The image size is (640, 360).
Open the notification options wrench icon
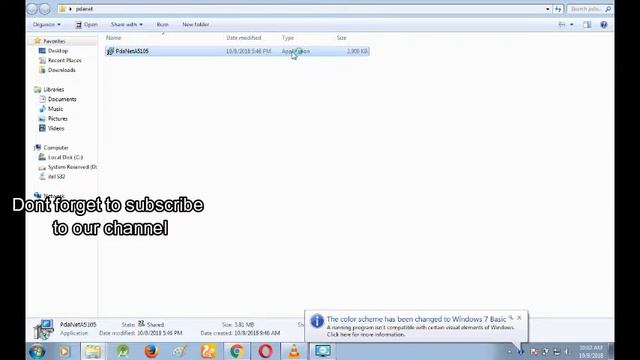pyautogui.click(x=511, y=317)
